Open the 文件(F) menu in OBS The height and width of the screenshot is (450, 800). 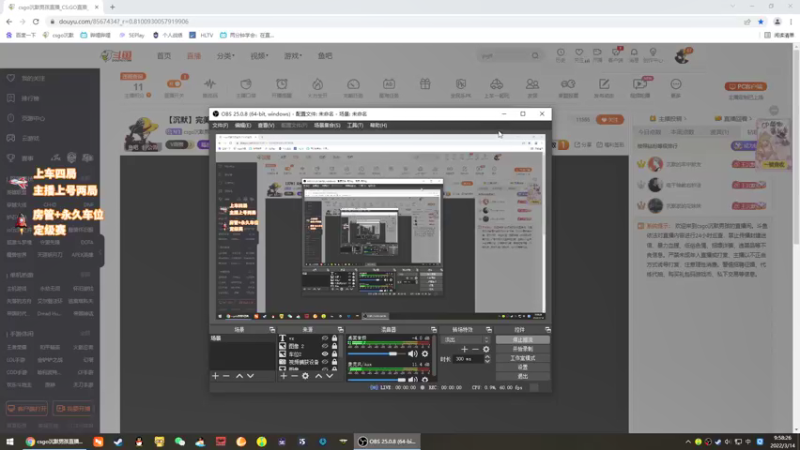coord(220,126)
